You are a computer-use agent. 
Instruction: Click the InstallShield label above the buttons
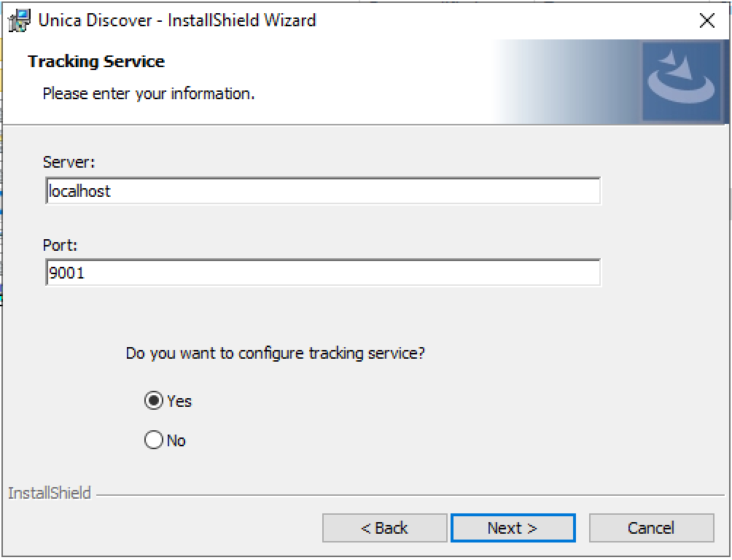click(50, 494)
